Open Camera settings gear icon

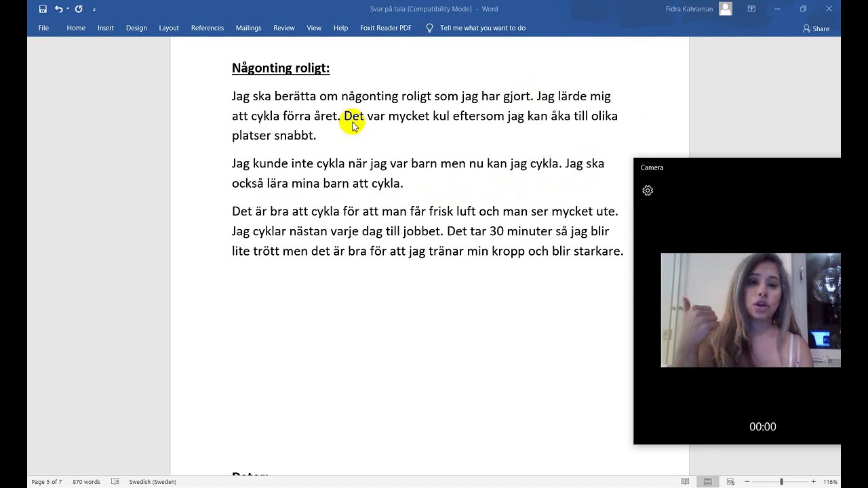click(648, 190)
